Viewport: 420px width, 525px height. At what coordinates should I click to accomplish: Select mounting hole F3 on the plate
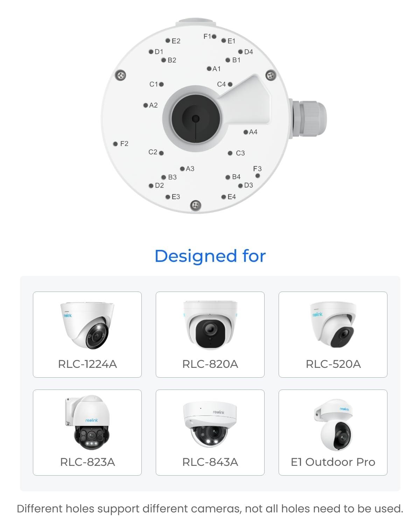258,176
